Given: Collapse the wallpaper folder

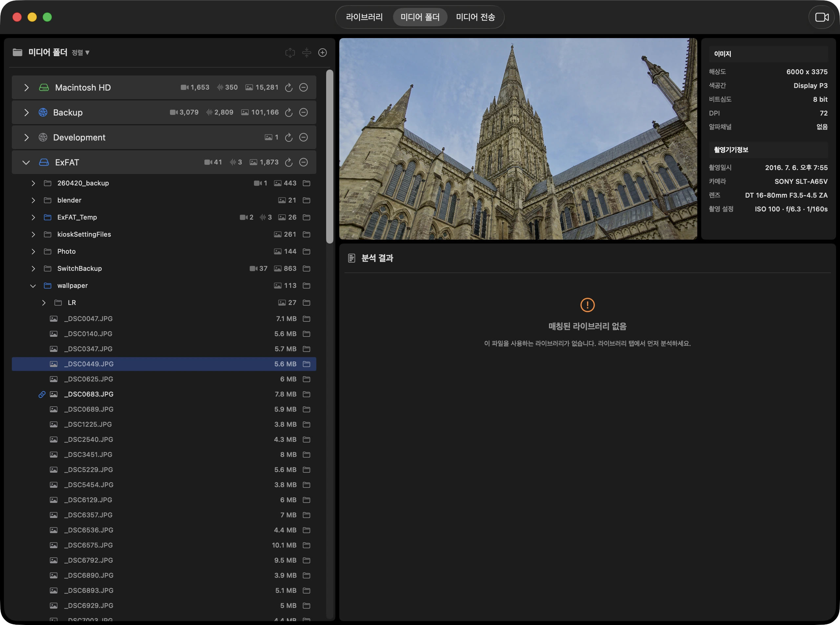Looking at the screenshot, I should (x=33, y=286).
